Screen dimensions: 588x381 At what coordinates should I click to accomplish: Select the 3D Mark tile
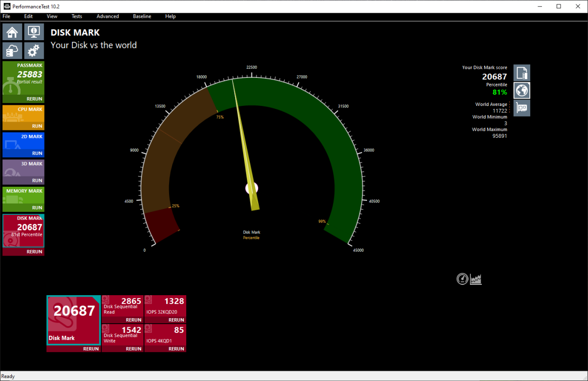pos(24,169)
